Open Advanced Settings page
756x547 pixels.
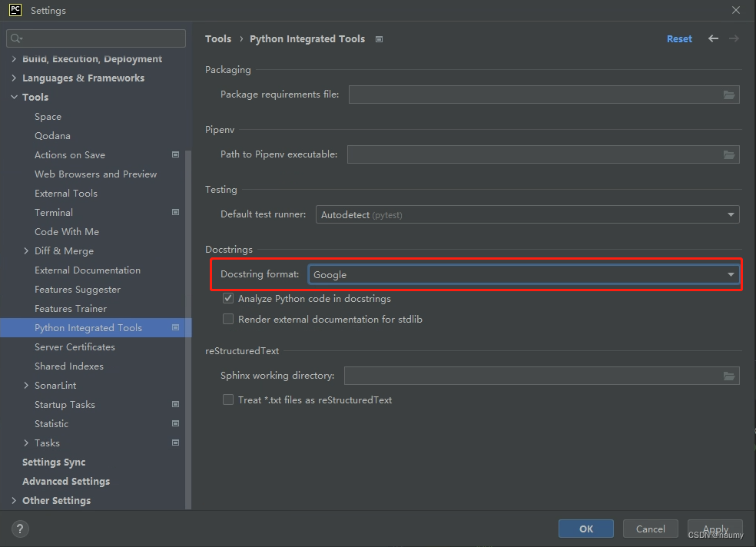(x=66, y=482)
